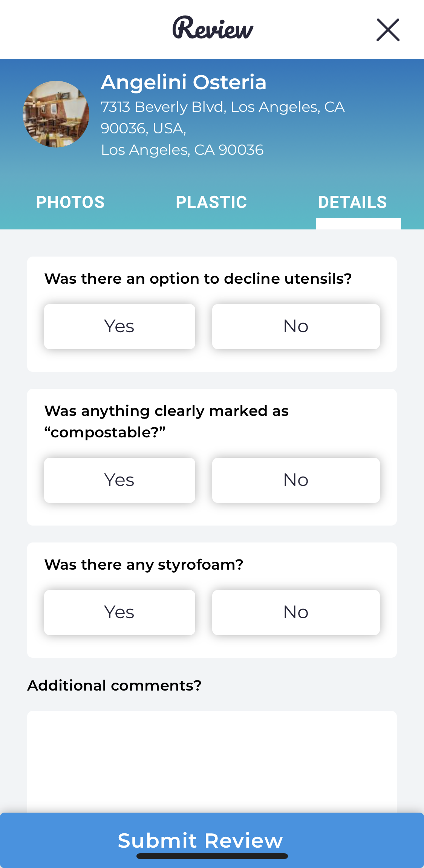
Task: Open the PLASTIC tab
Action: click(x=211, y=202)
